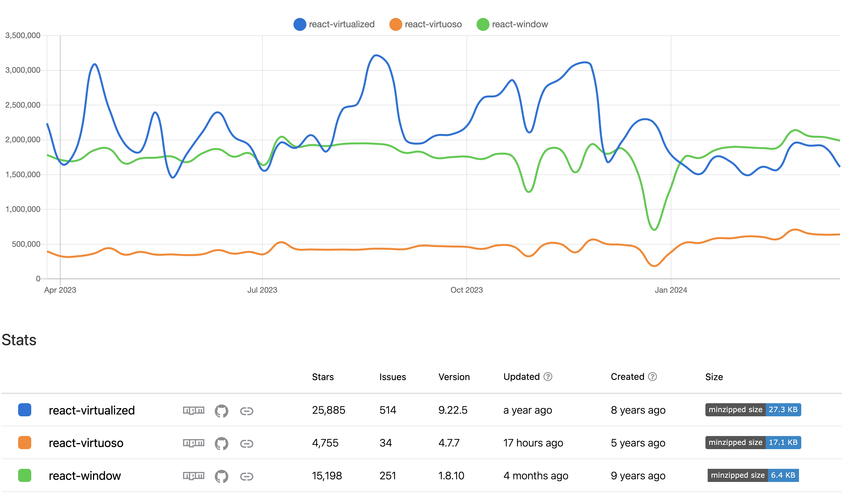Open the homepage link for react-window

246,476
